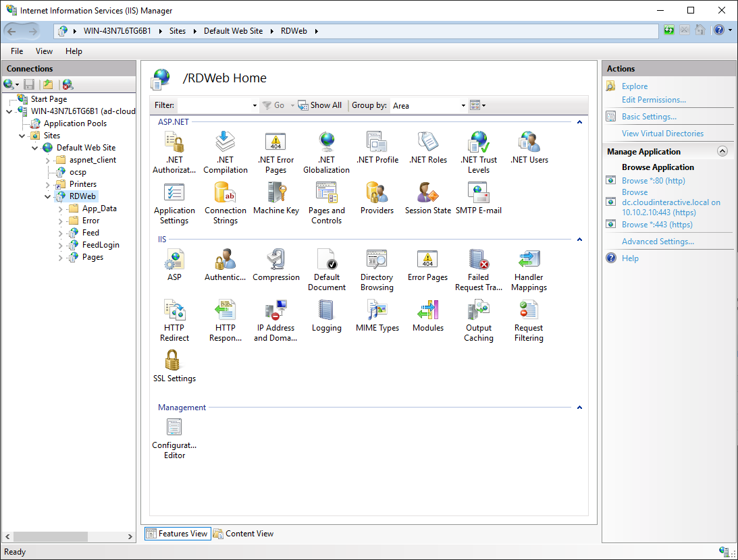
Task: Open IIS Error Pages feature
Action: tap(428, 265)
